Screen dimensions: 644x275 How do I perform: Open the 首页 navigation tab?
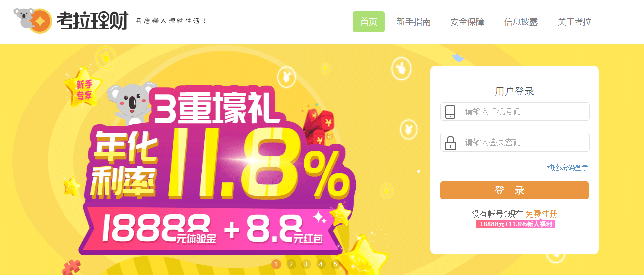[x=369, y=22]
